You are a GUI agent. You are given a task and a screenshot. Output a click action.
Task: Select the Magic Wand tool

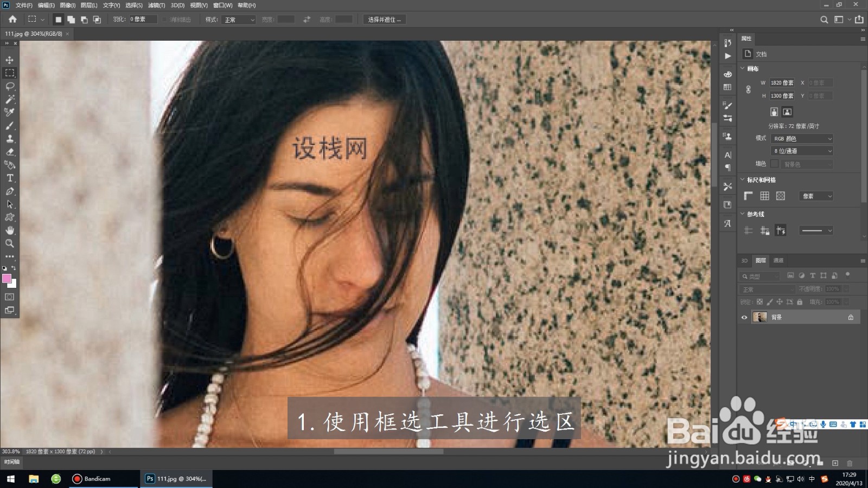click(10, 99)
